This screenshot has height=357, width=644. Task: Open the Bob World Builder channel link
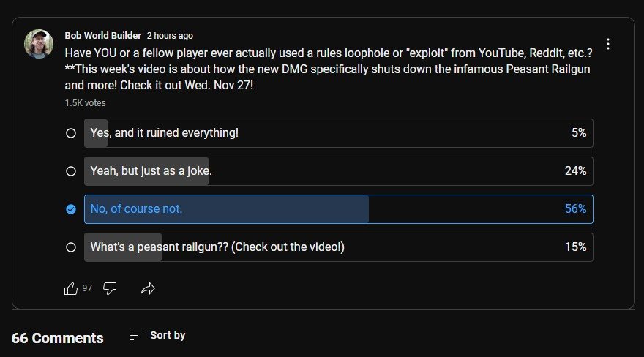tap(102, 35)
